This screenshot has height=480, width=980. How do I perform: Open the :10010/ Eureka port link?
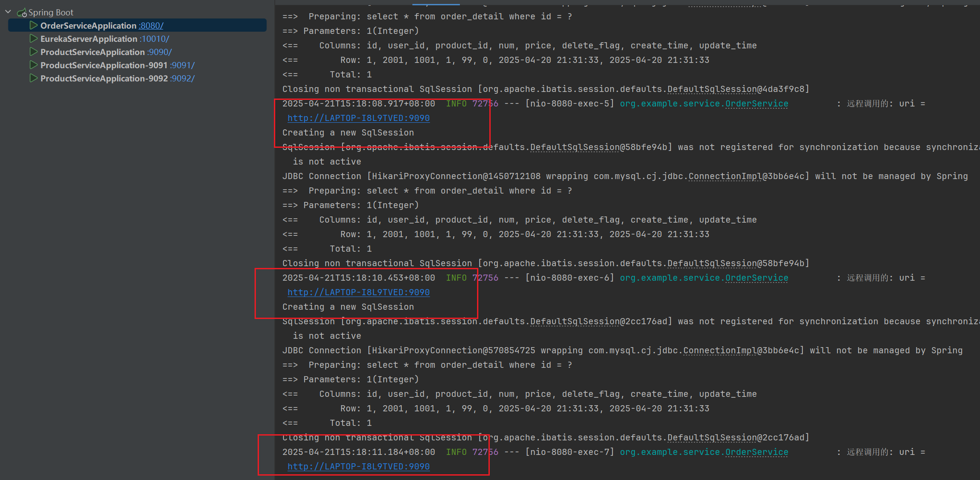click(154, 39)
